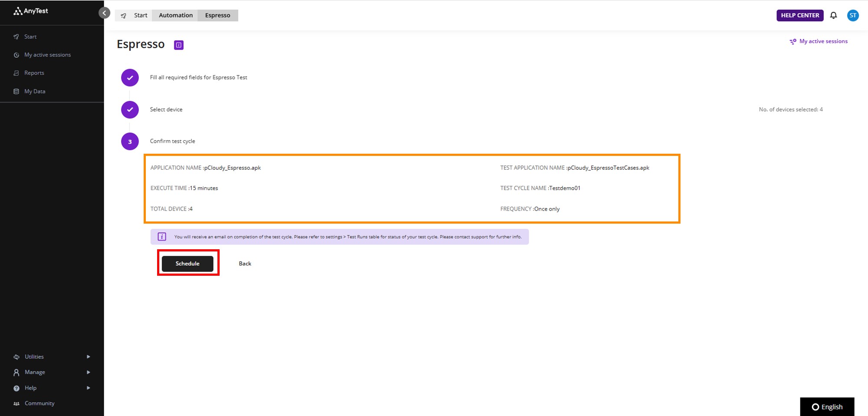
Task: Open the ST user avatar menu
Action: point(853,15)
